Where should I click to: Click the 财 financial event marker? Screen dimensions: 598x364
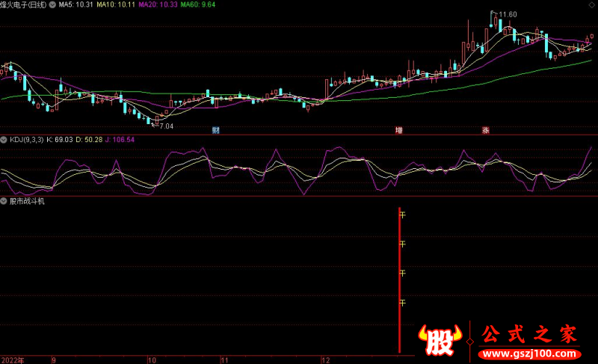(x=215, y=130)
